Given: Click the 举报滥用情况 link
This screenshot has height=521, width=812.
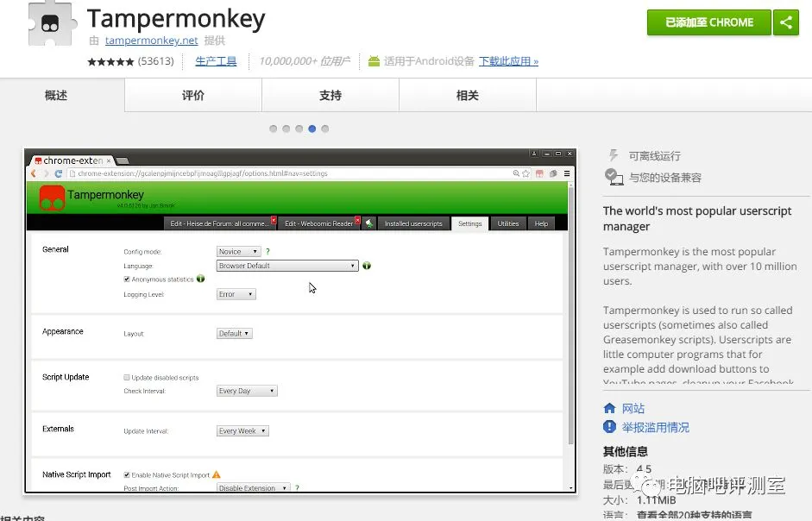Looking at the screenshot, I should click(656, 427).
